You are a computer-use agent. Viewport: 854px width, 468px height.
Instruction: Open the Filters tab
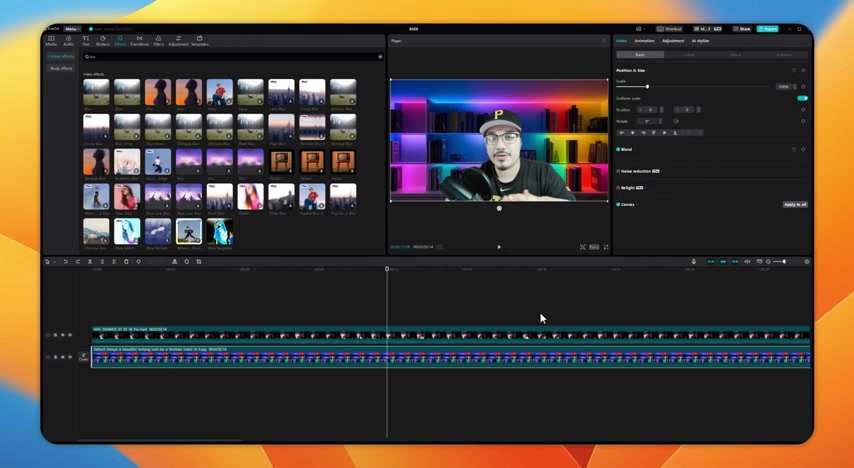pos(158,41)
